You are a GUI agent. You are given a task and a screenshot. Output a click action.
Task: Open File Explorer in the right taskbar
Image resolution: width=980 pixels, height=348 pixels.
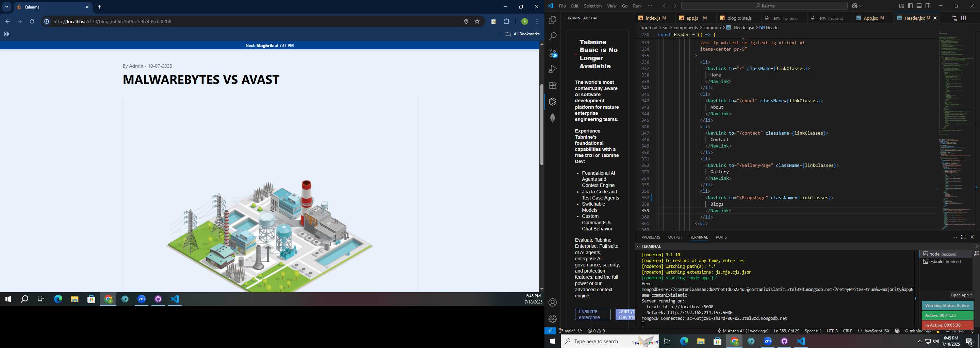701,342
